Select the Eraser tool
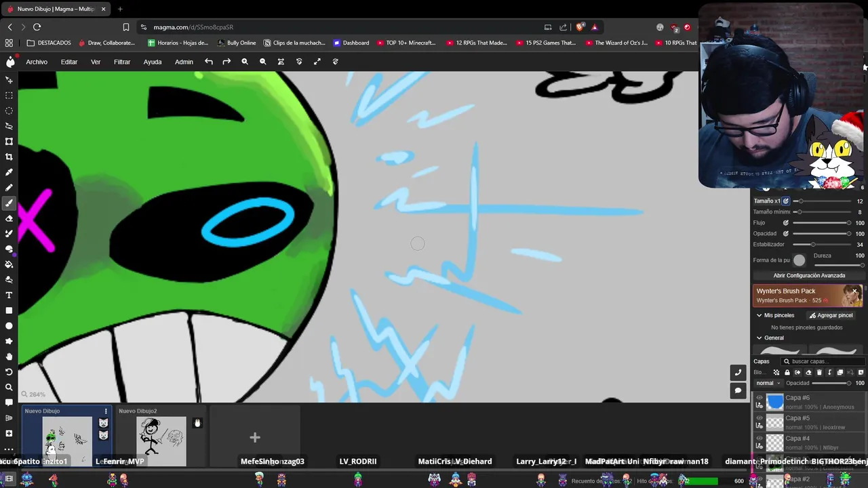 pos(9,218)
